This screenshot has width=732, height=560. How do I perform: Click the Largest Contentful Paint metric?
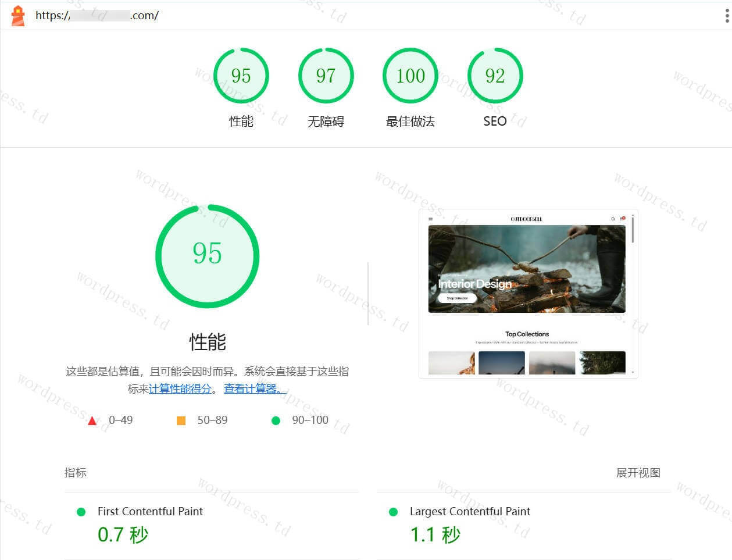click(x=470, y=511)
